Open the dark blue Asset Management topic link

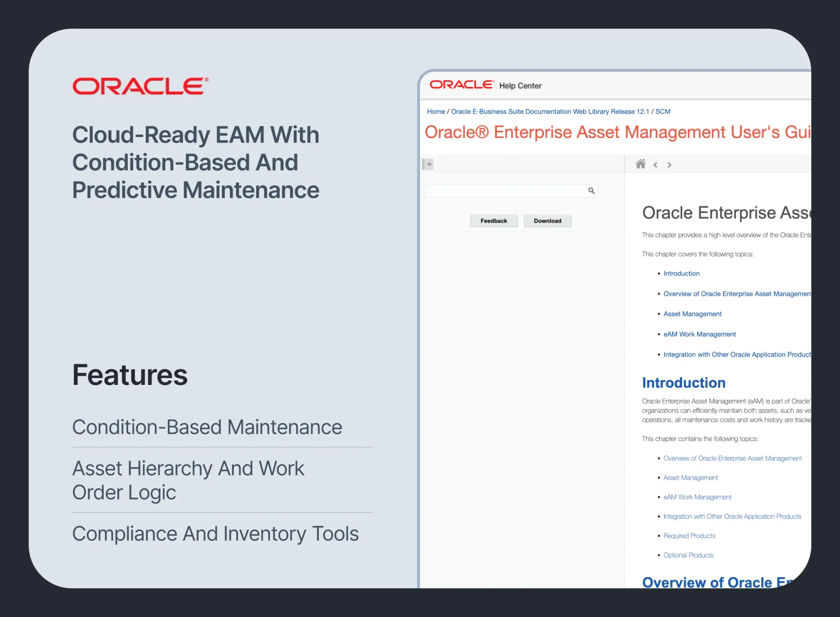tap(692, 314)
